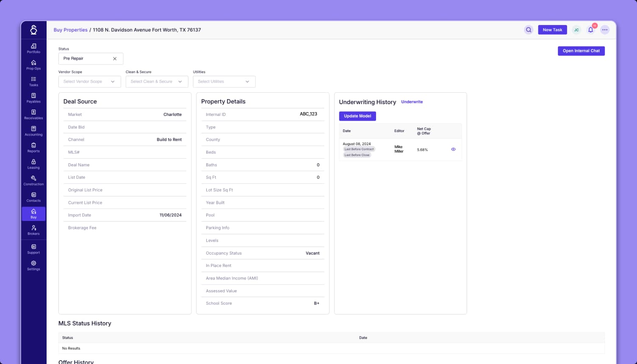The width and height of the screenshot is (637, 364).
Task: Click inside the Status input field
Action: [x=83, y=58]
